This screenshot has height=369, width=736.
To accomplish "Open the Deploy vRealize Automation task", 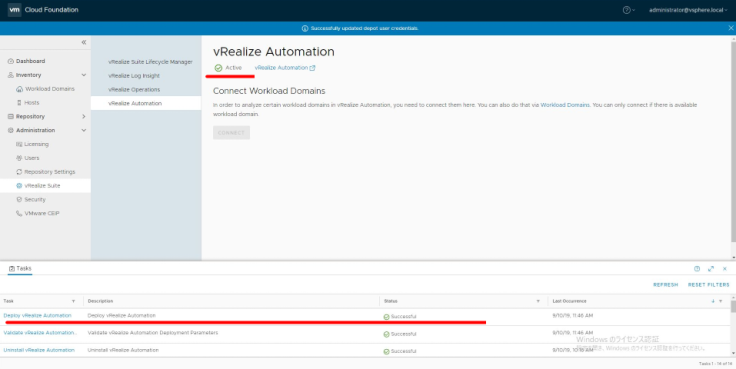I will 38,315.
